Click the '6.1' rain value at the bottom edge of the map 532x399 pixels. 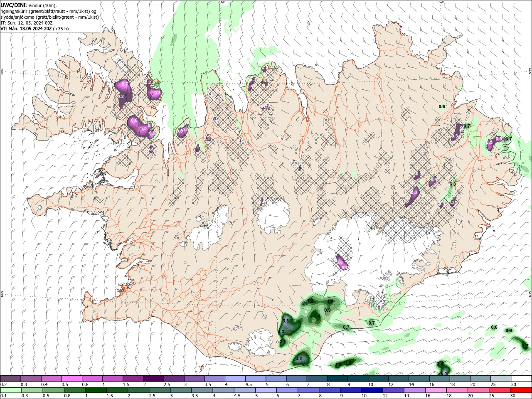(x=443, y=374)
